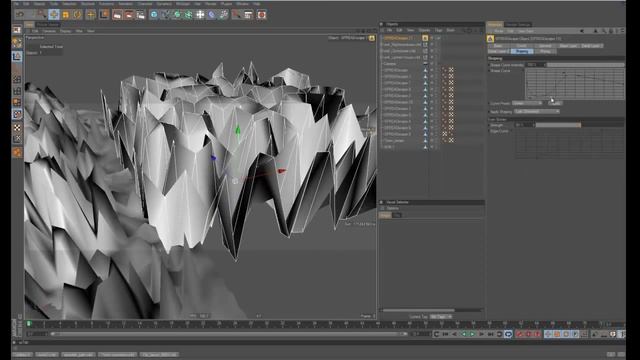Jump to end of animation
This screenshot has height=360, width=640.
490,334
